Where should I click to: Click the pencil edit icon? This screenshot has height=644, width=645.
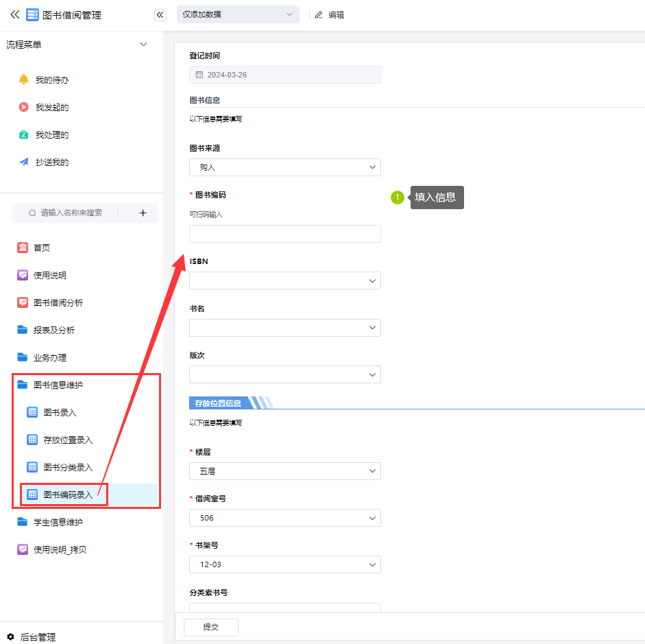pos(319,15)
